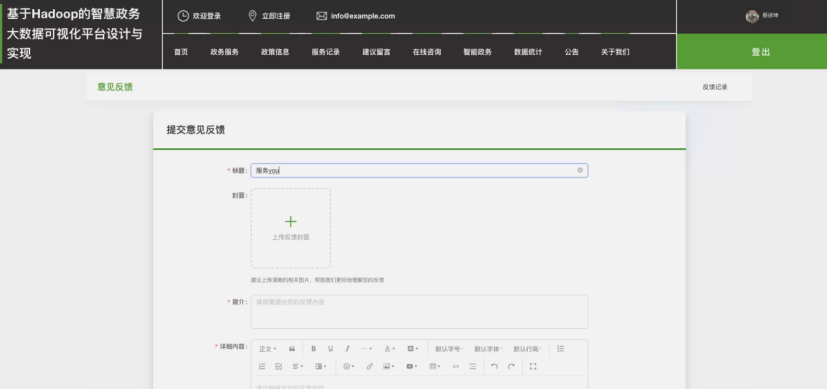The image size is (827, 389).
Task: Clear the title field with the X icon
Action: coord(580,170)
